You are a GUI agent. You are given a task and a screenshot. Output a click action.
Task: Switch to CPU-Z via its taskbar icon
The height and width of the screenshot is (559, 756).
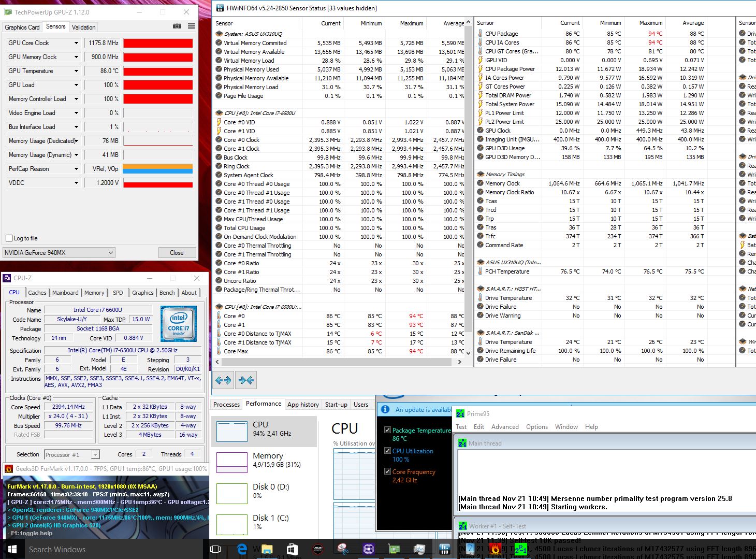click(x=368, y=549)
